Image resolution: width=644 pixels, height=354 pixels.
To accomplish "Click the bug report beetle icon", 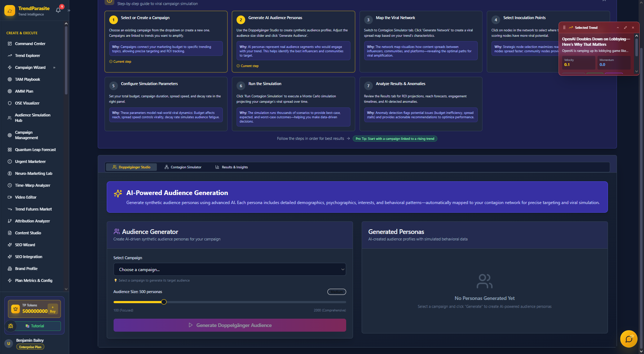I will pyautogui.click(x=10, y=326).
